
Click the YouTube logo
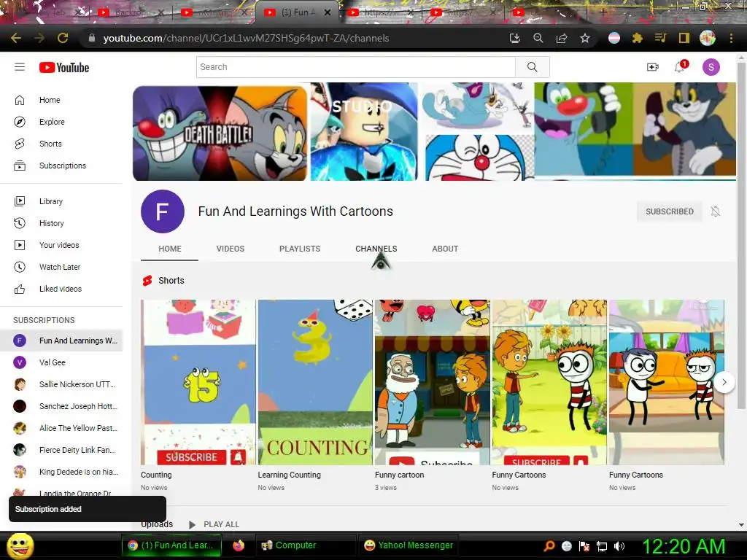pyautogui.click(x=64, y=68)
